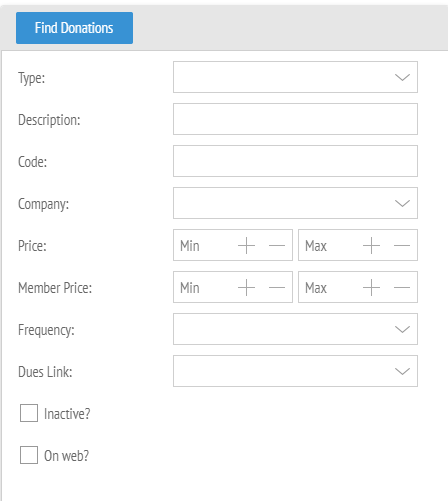Open the Type dropdown
The image size is (448, 501).
[x=295, y=77]
